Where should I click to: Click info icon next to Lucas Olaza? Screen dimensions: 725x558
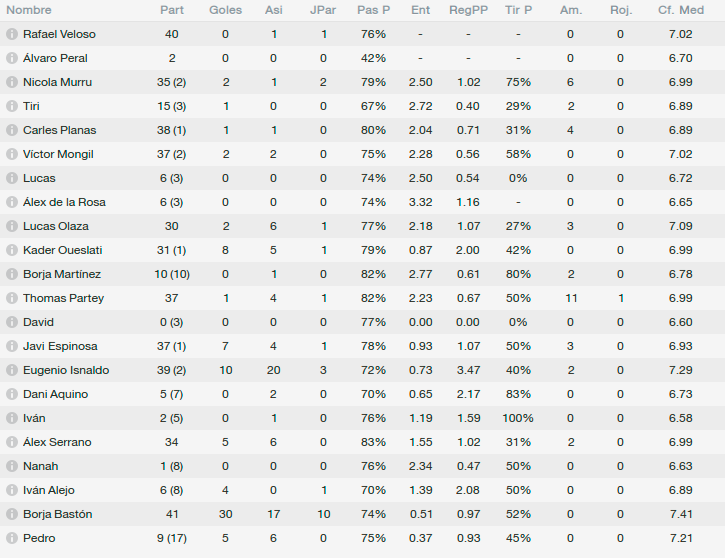pyautogui.click(x=12, y=226)
